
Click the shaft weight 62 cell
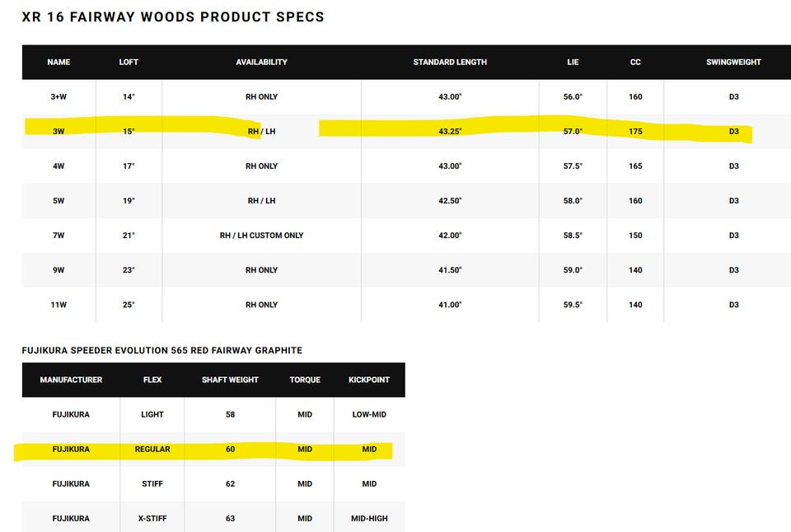coord(230,483)
